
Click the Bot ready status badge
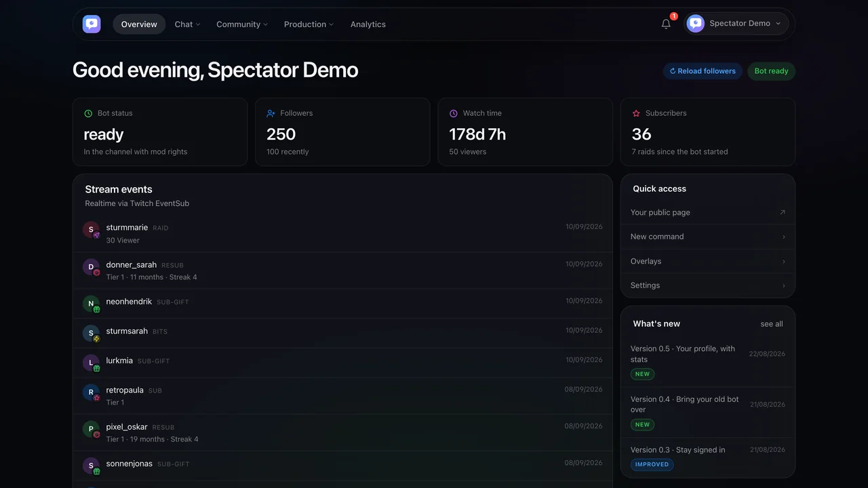[772, 71]
